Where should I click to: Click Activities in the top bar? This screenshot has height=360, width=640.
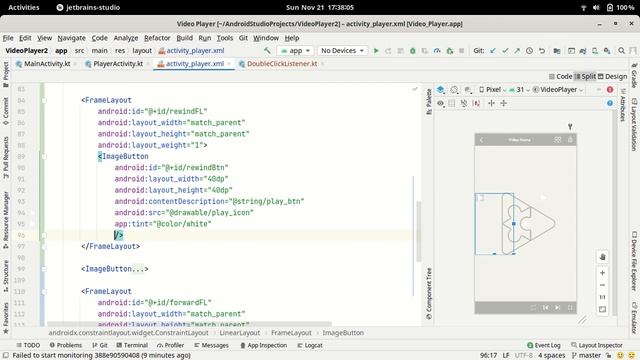[x=24, y=7]
